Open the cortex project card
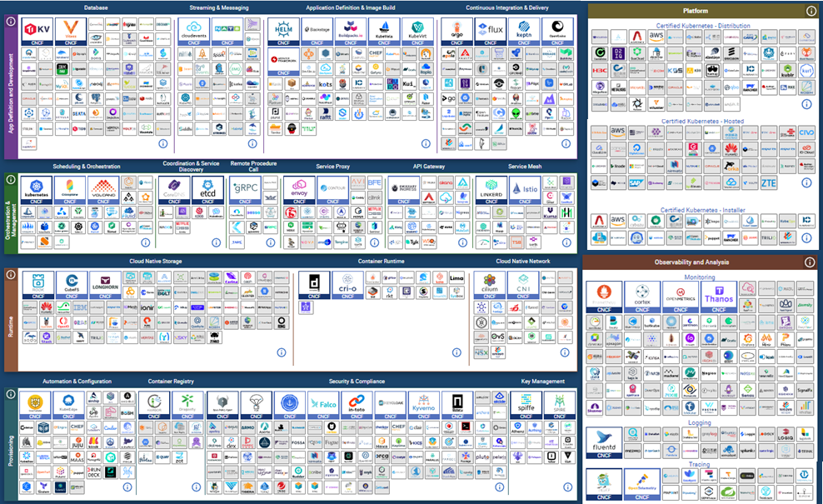Viewport: 823px width, 504px height. coord(642,297)
